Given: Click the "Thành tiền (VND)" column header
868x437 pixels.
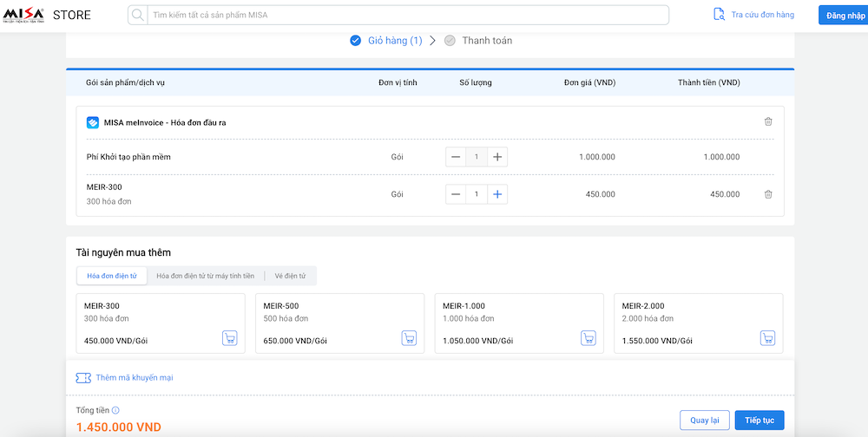Looking at the screenshot, I should 708,83.
